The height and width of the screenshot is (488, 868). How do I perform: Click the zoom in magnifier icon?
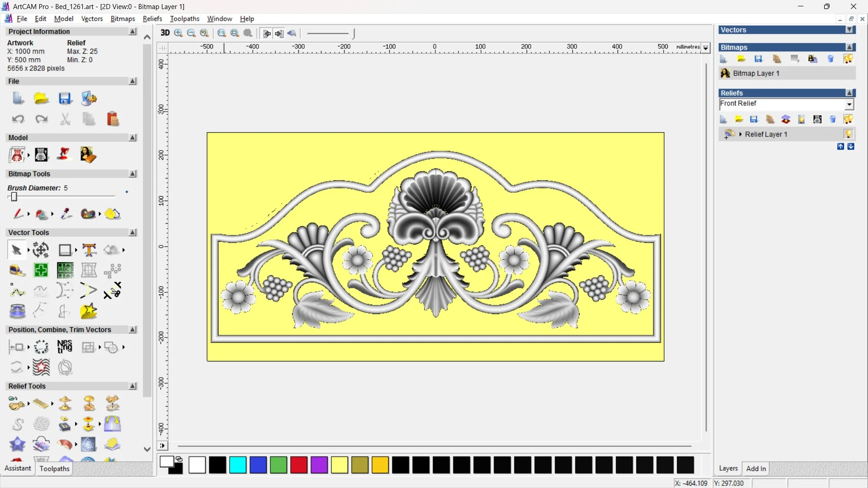178,33
